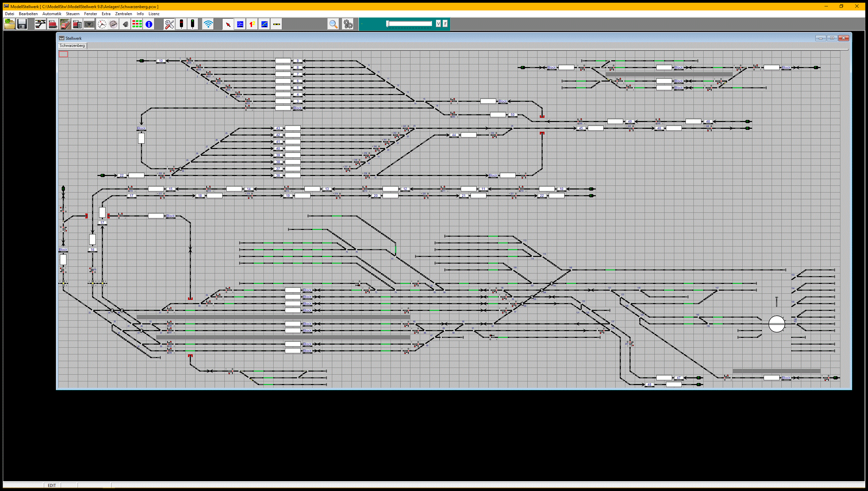
Task: Open the Zentralen menu
Action: (124, 14)
